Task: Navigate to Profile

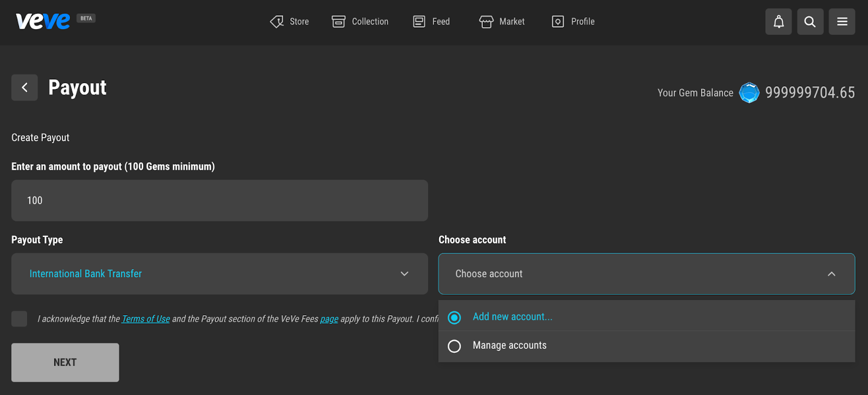Action: (x=573, y=22)
